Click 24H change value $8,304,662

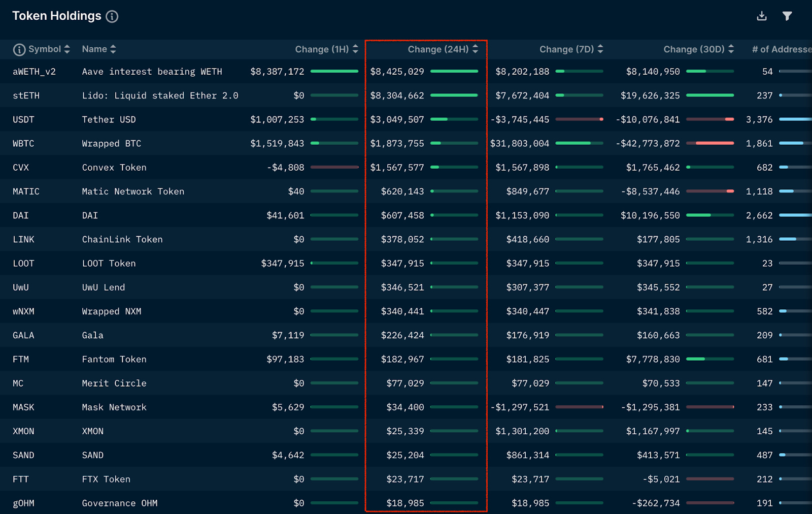pyautogui.click(x=397, y=95)
